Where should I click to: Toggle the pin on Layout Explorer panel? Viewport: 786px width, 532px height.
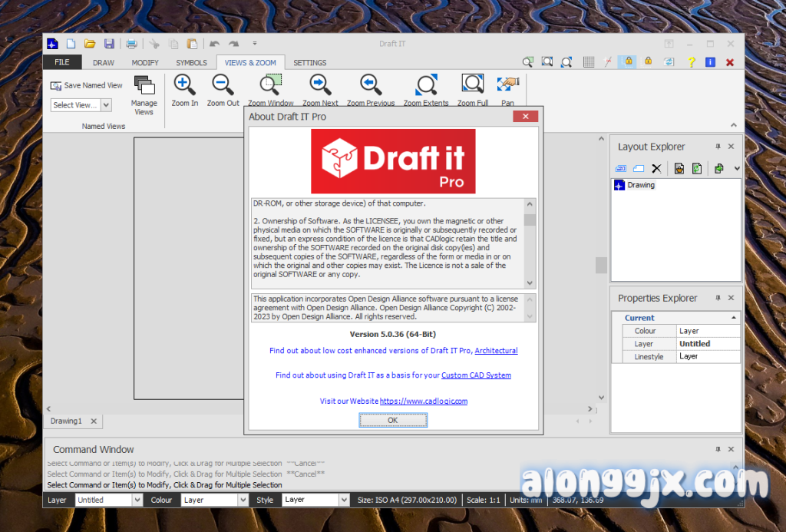click(718, 147)
